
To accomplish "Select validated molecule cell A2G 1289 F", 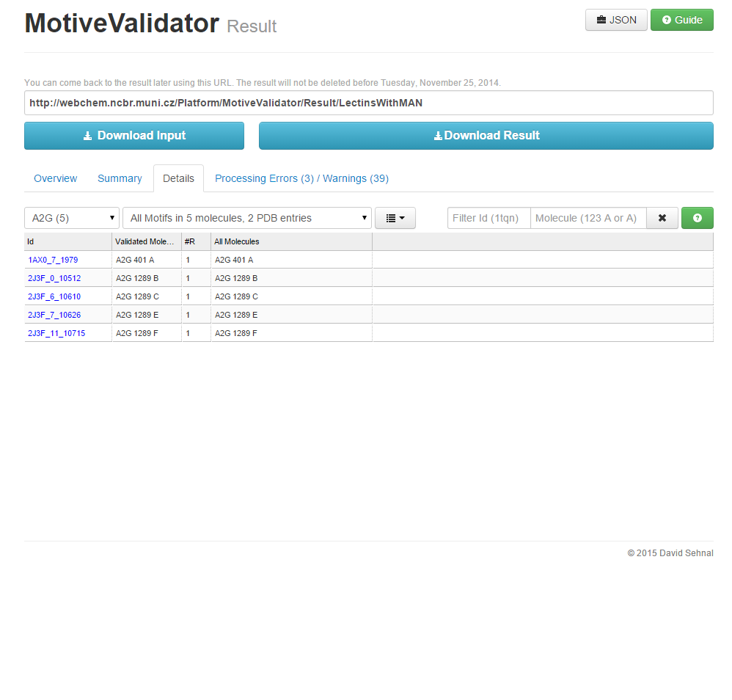I will [x=147, y=333].
